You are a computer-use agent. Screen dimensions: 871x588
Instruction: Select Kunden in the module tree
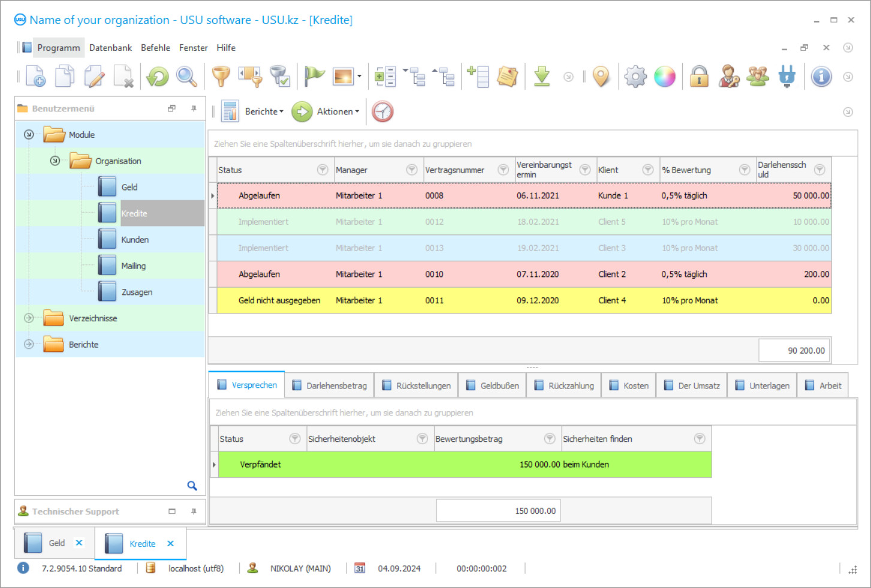click(134, 239)
